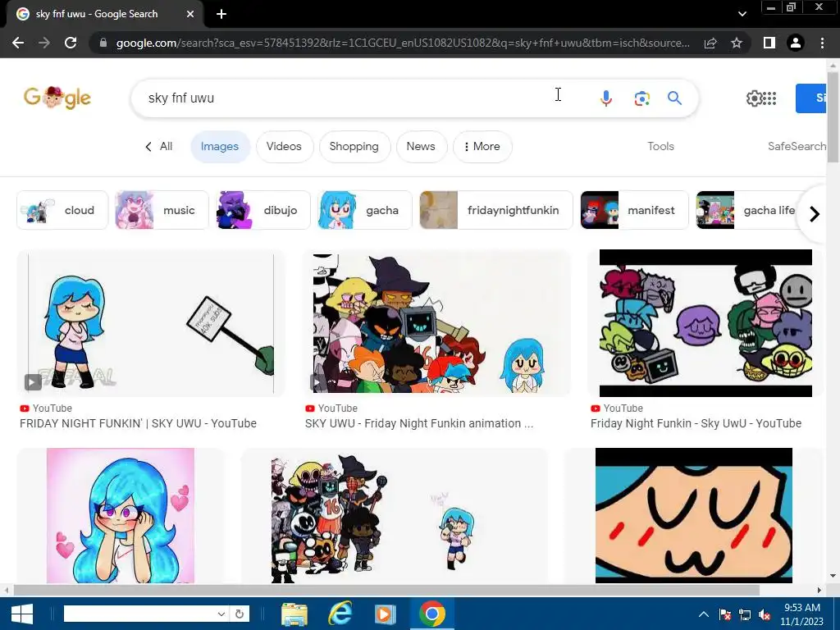Filter images by 'gacha' chip
Image resolution: width=840 pixels, height=630 pixels.
[x=365, y=210]
